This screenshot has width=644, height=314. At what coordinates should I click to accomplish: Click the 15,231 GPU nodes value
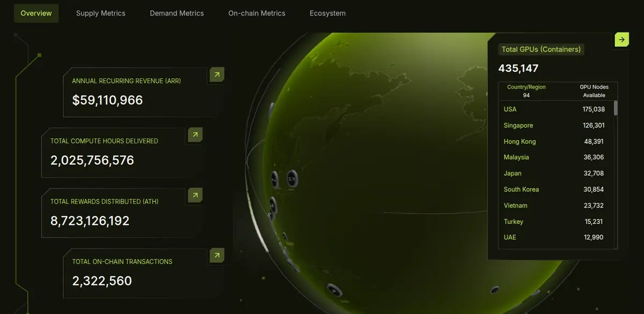595,222
